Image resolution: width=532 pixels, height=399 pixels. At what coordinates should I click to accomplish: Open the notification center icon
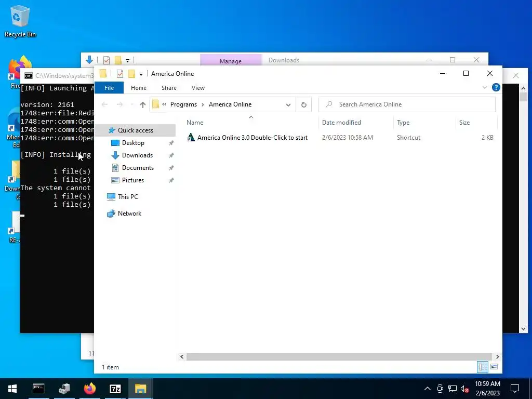point(515,389)
